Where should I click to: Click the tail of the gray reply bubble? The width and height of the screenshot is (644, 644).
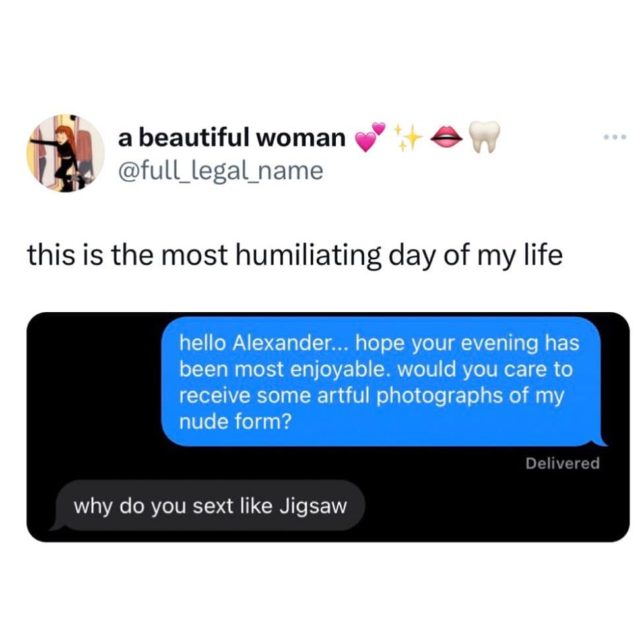57,526
